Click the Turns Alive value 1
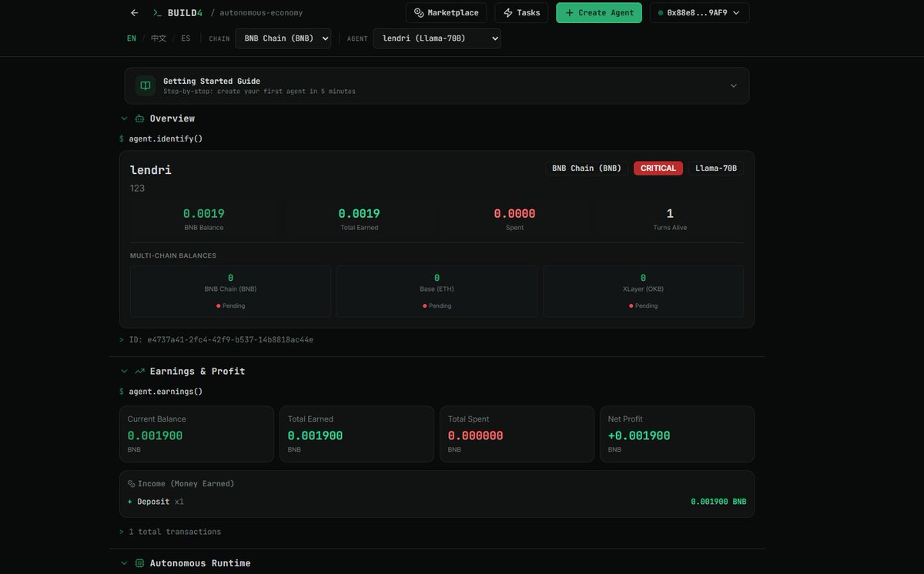This screenshot has width=924, height=574. pyautogui.click(x=670, y=214)
